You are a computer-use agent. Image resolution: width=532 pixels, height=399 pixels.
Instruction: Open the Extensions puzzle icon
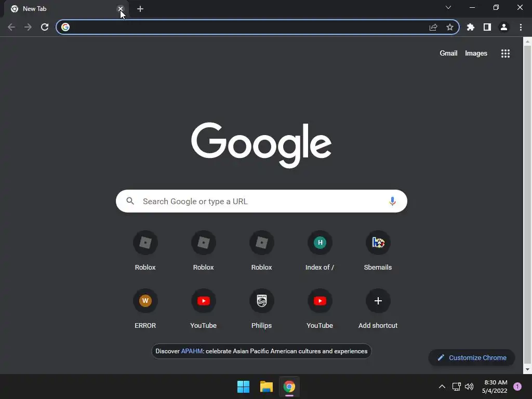pyautogui.click(x=471, y=27)
